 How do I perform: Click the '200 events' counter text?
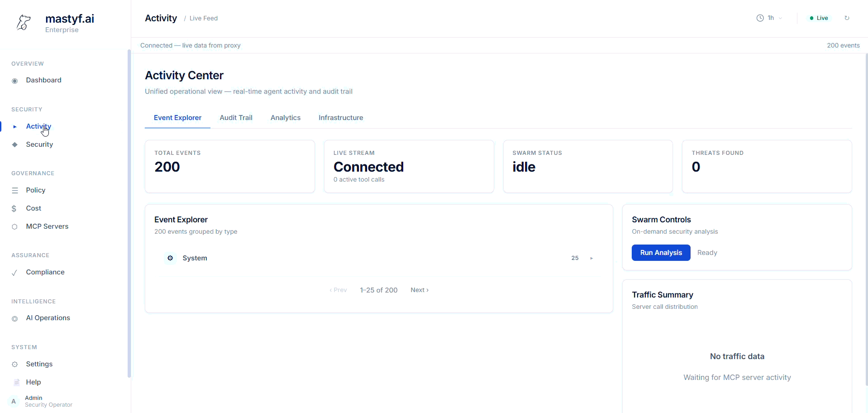pos(843,45)
